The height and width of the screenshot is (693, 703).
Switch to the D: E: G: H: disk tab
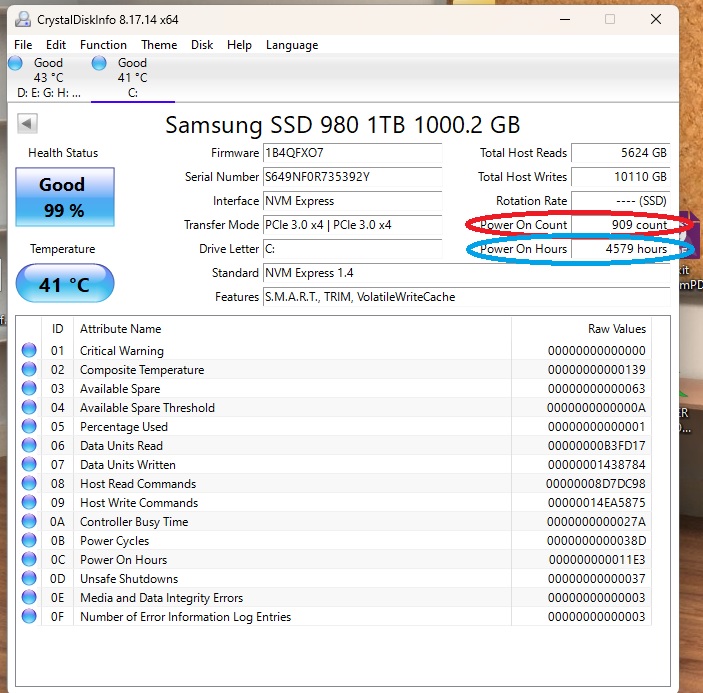pos(48,78)
